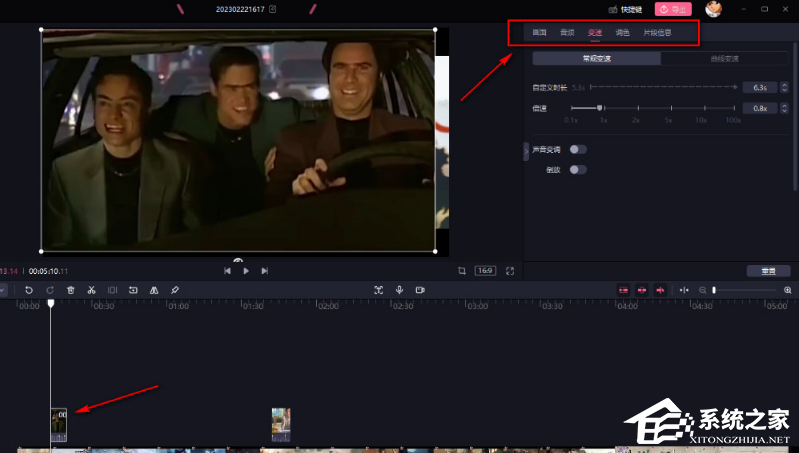The width and height of the screenshot is (799, 453).
Task: Jump to the previous frame
Action: click(x=227, y=271)
